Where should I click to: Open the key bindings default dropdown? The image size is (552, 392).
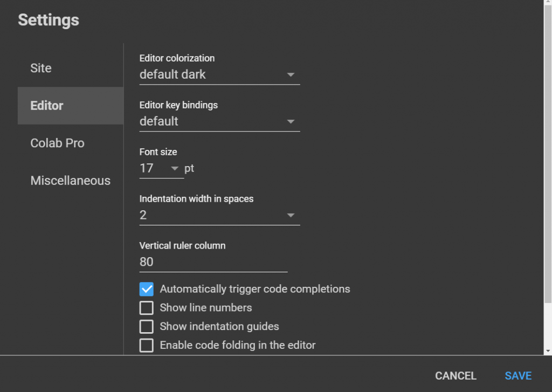pos(220,121)
